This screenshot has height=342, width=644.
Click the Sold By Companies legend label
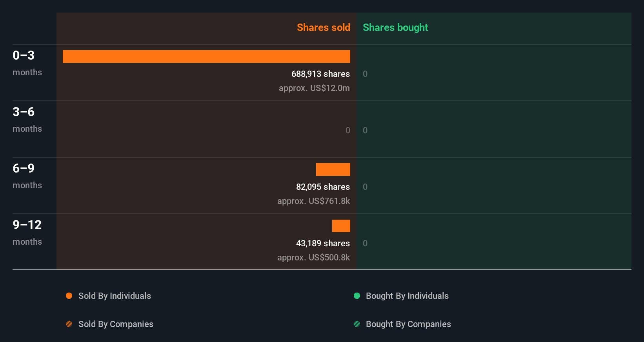(116, 324)
